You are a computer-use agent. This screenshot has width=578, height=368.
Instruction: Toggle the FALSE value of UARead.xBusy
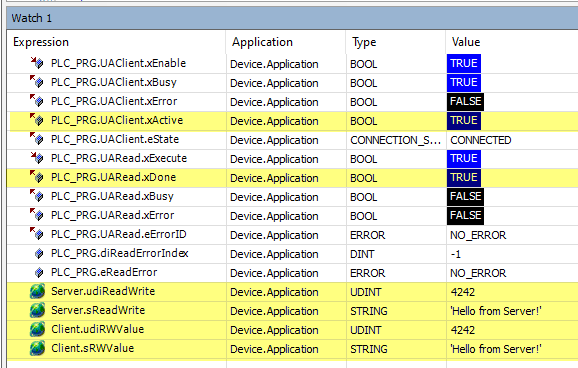[465, 197]
